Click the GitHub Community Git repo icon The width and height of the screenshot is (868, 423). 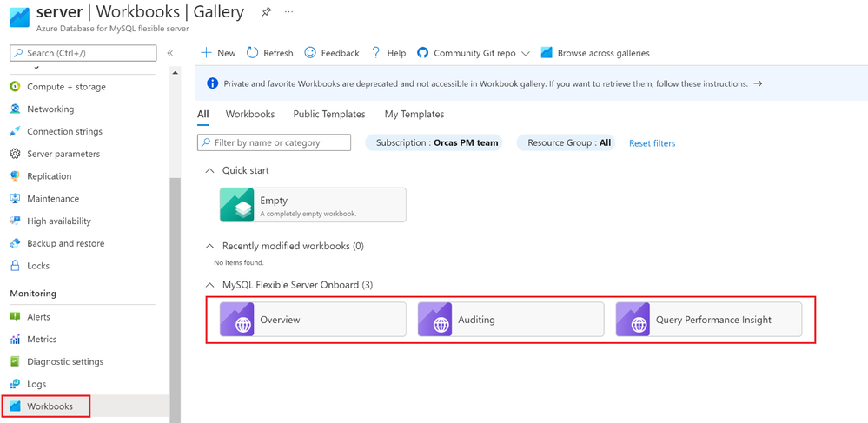(x=422, y=53)
